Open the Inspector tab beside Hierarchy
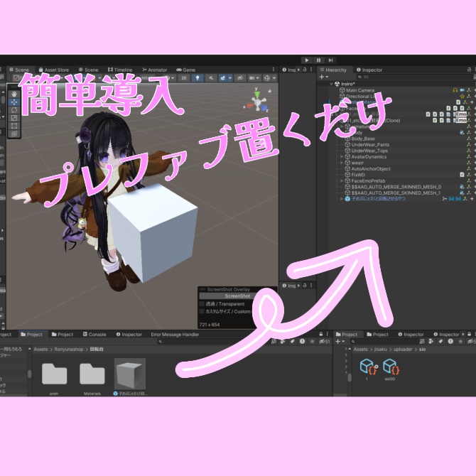The image size is (476, 476). (369, 70)
